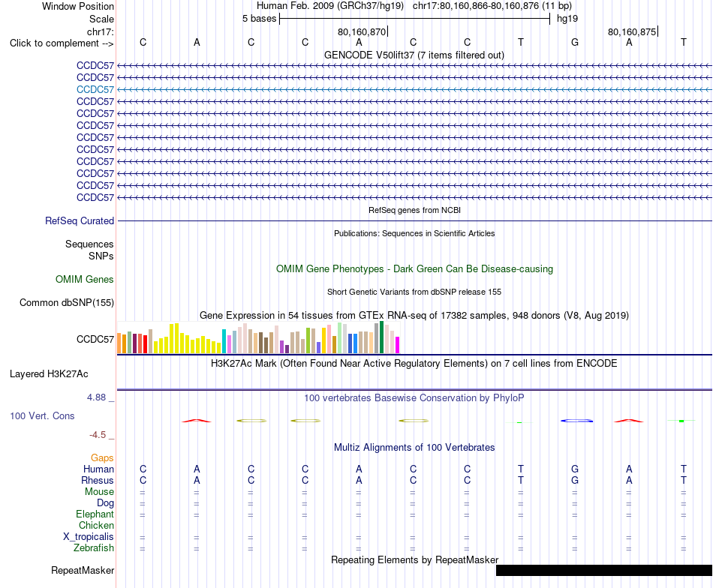The width and height of the screenshot is (713, 588).
Task: Click 'Click to complement -->' label
Action: pyautogui.click(x=62, y=43)
